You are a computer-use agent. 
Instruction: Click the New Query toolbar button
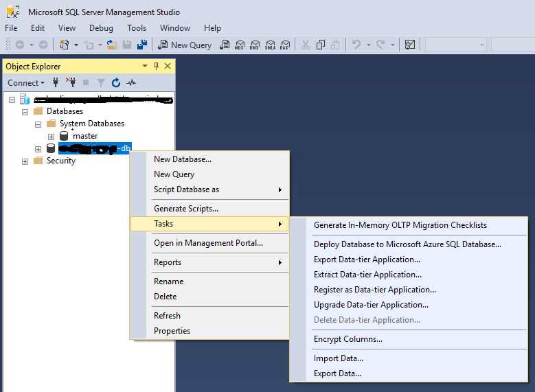[x=185, y=45]
